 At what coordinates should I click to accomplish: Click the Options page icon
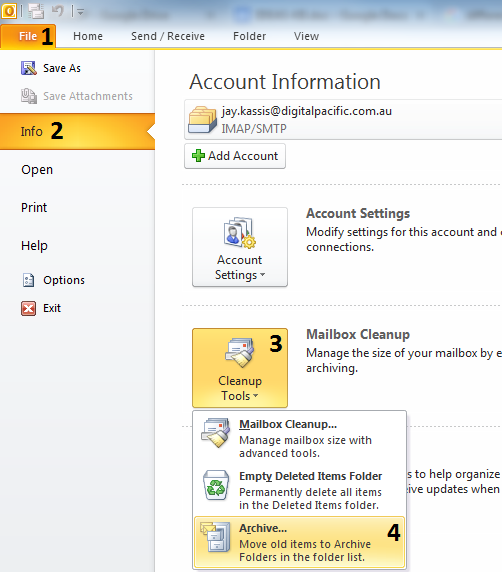click(28, 280)
